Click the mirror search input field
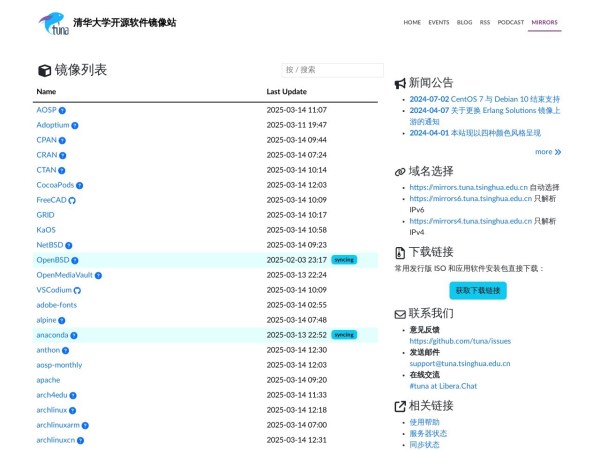 333,70
